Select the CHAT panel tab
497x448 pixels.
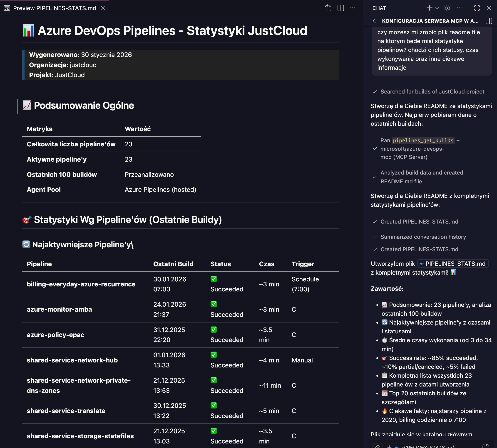coord(379,8)
